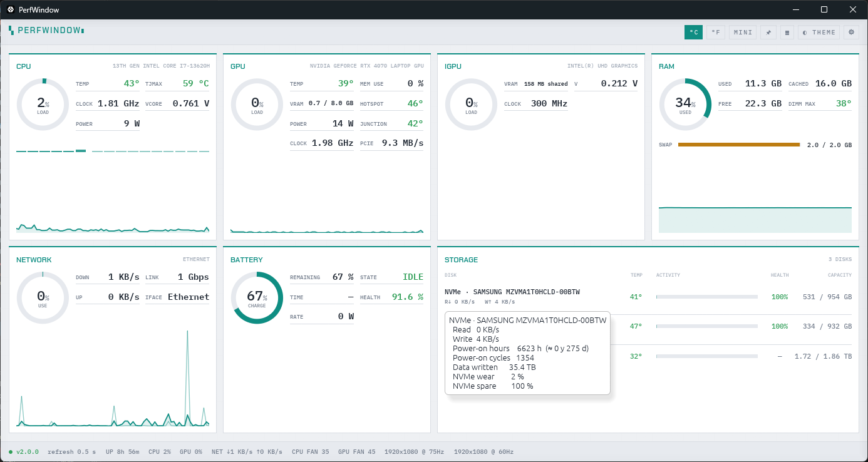Click the network traffic history graph
Viewport: 868px width, 462px height.
pos(113,378)
